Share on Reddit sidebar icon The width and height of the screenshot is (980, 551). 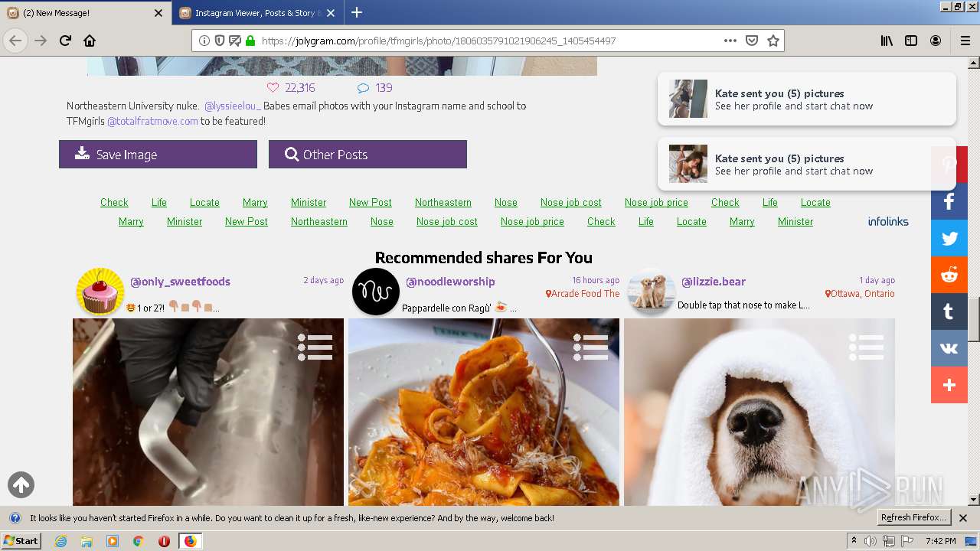(x=949, y=275)
